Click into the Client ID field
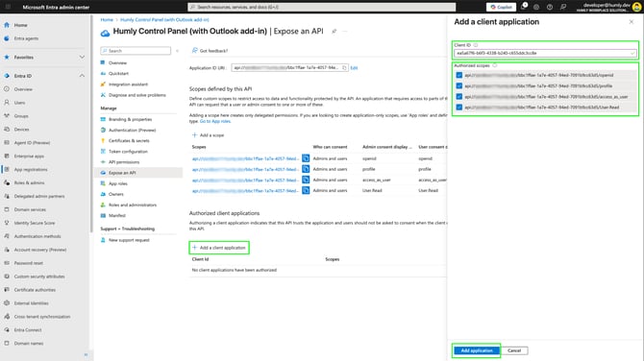Image resolution: width=644 pixels, height=361 pixels. (x=545, y=54)
